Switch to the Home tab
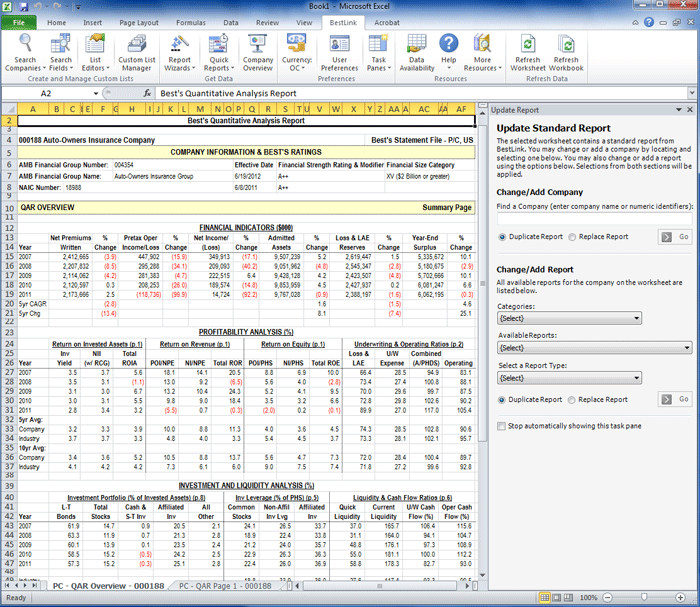 tap(56, 22)
